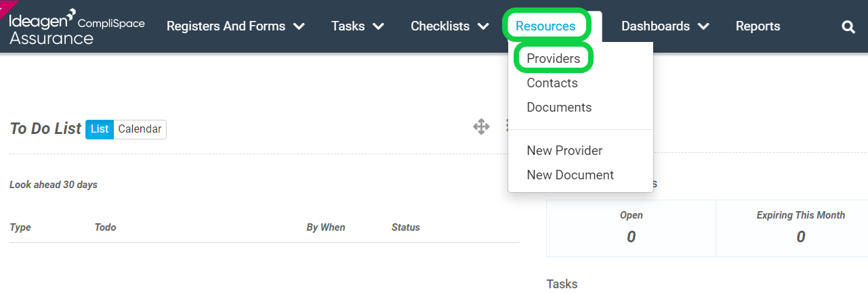The image size is (868, 293).
Task: Expand the Tasks menu dropdown
Action: pos(358,26)
